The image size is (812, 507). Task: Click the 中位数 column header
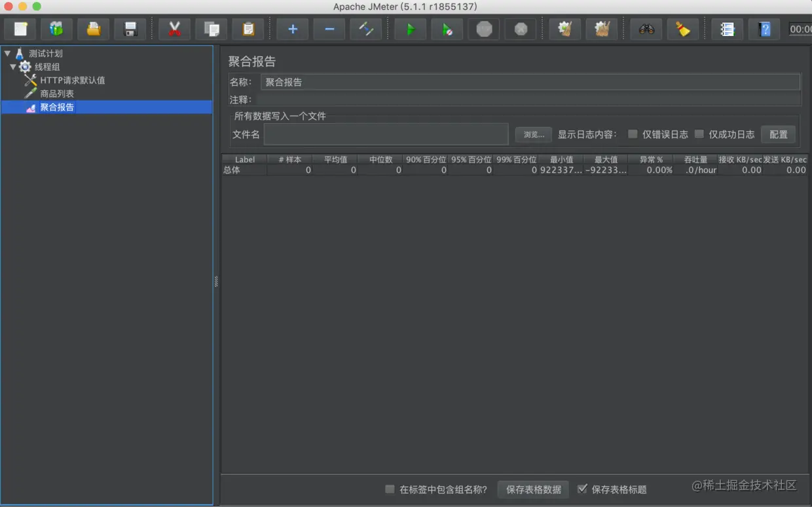(380, 159)
